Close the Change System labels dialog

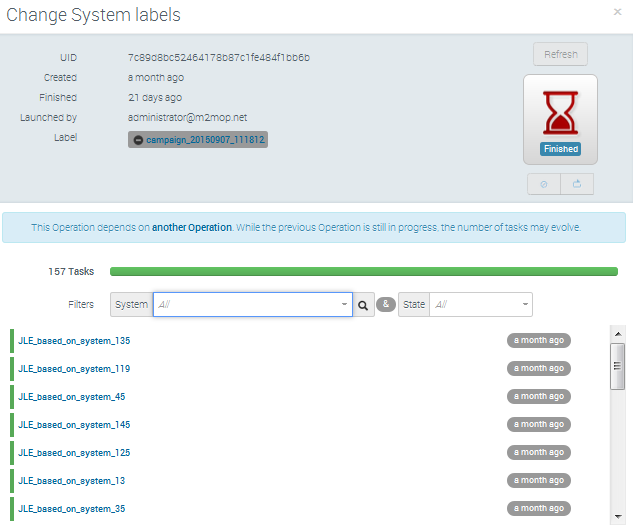click(x=617, y=12)
